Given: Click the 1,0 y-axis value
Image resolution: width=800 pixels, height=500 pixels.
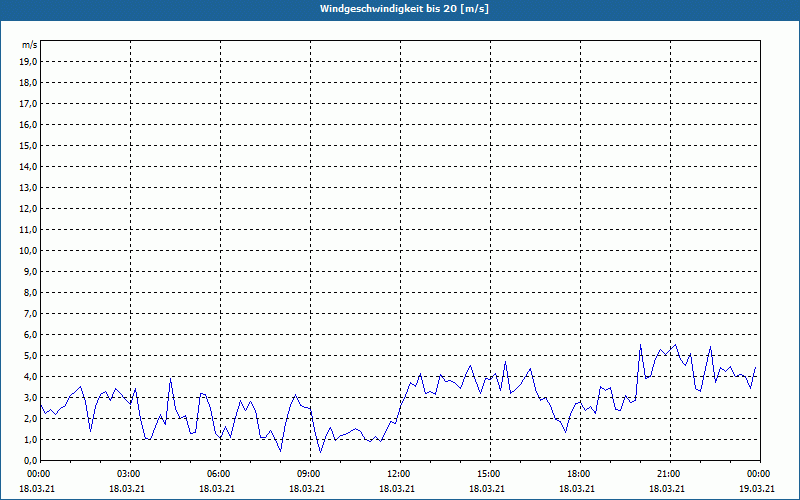Looking at the screenshot, I should tap(30, 439).
